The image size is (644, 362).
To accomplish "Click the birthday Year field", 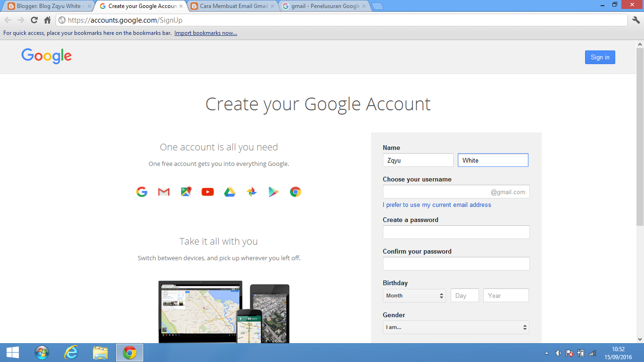I will [x=506, y=296].
